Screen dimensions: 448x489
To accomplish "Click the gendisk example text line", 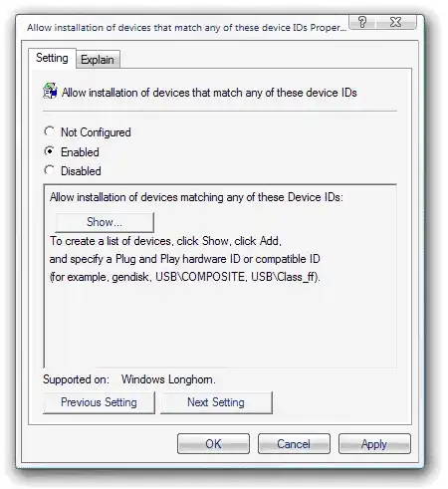I will pos(185,277).
